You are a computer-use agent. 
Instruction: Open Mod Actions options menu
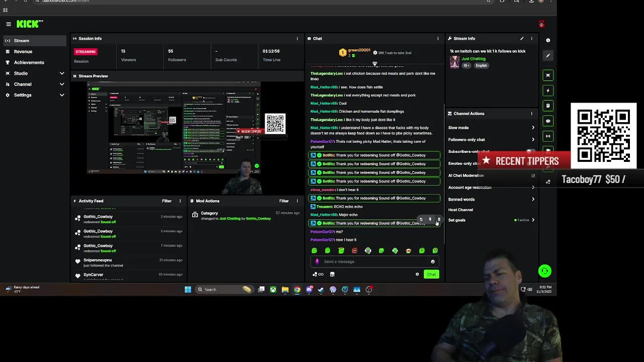[x=297, y=201]
